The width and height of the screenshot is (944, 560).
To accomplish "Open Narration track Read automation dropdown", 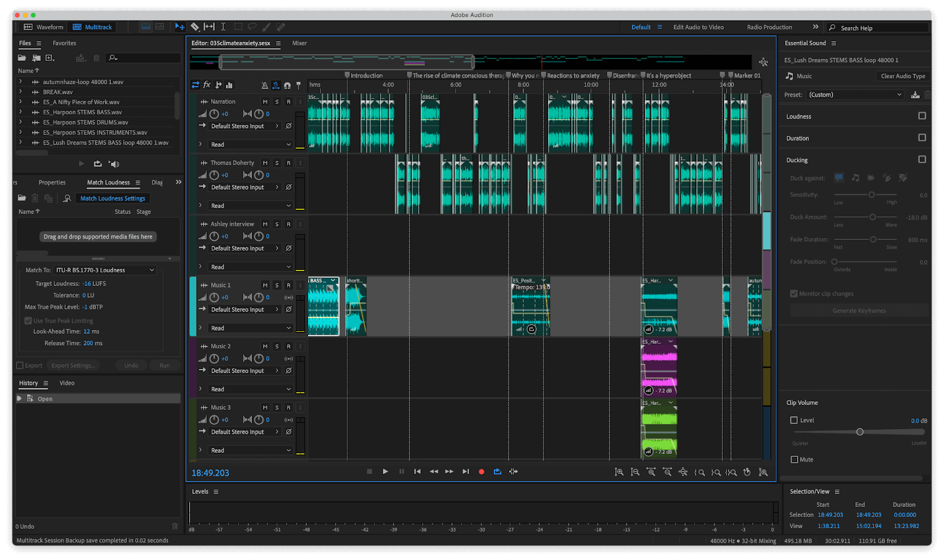I will tap(251, 144).
